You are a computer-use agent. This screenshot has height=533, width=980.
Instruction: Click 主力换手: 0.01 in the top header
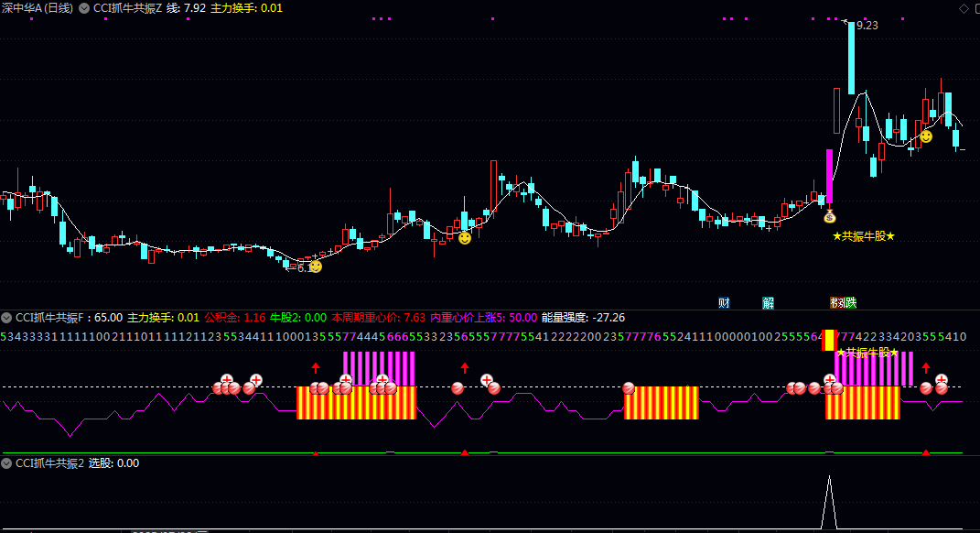(246, 8)
